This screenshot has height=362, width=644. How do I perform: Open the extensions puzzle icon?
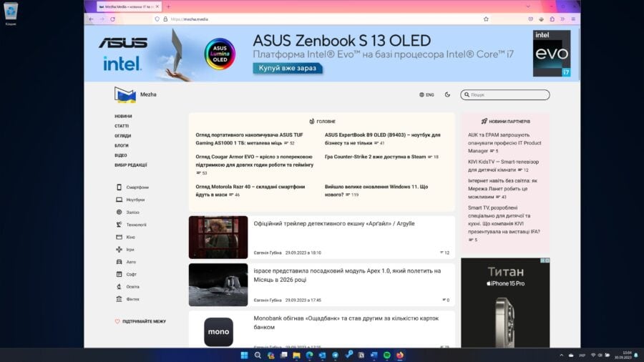552,19
